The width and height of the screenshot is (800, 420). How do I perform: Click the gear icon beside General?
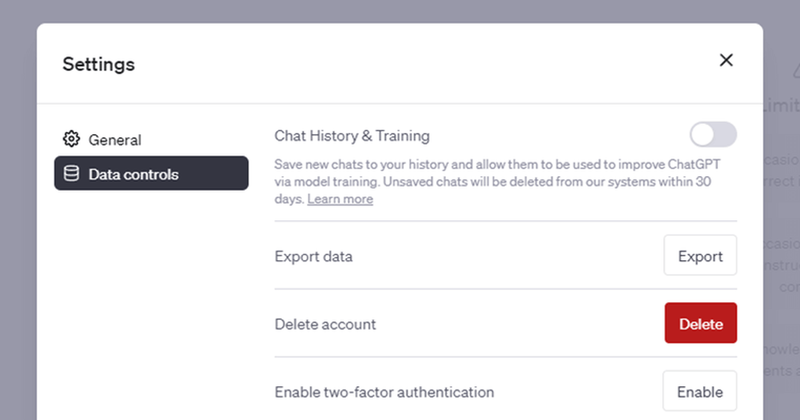click(x=71, y=139)
